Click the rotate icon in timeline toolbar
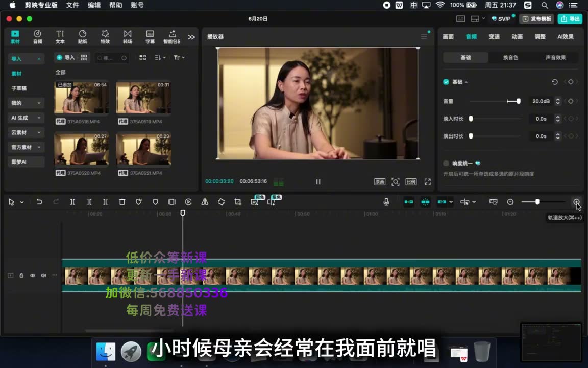The width and height of the screenshot is (588, 368). coord(221,202)
